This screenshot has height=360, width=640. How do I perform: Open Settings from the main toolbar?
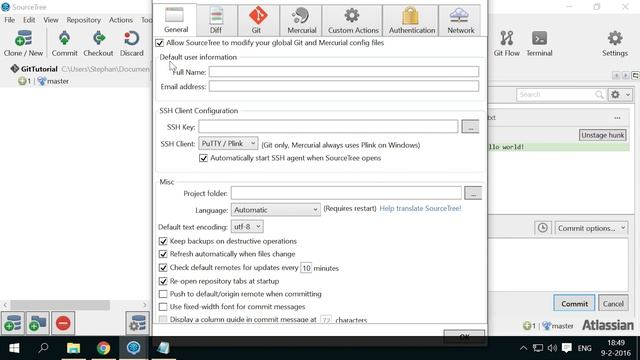615,43
